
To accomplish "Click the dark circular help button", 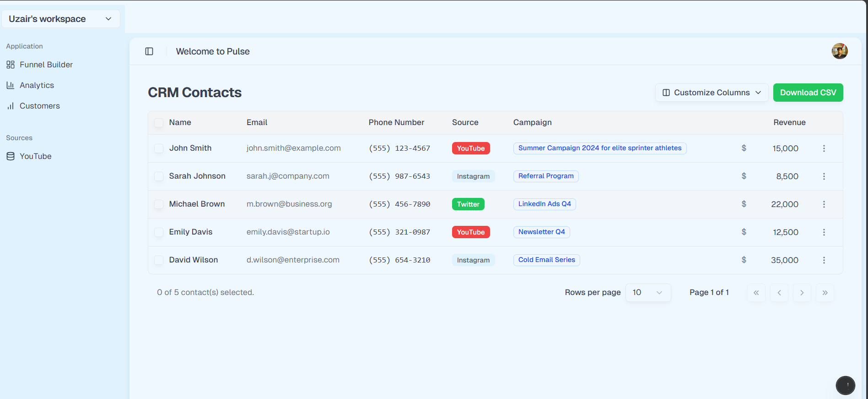I will point(845,385).
